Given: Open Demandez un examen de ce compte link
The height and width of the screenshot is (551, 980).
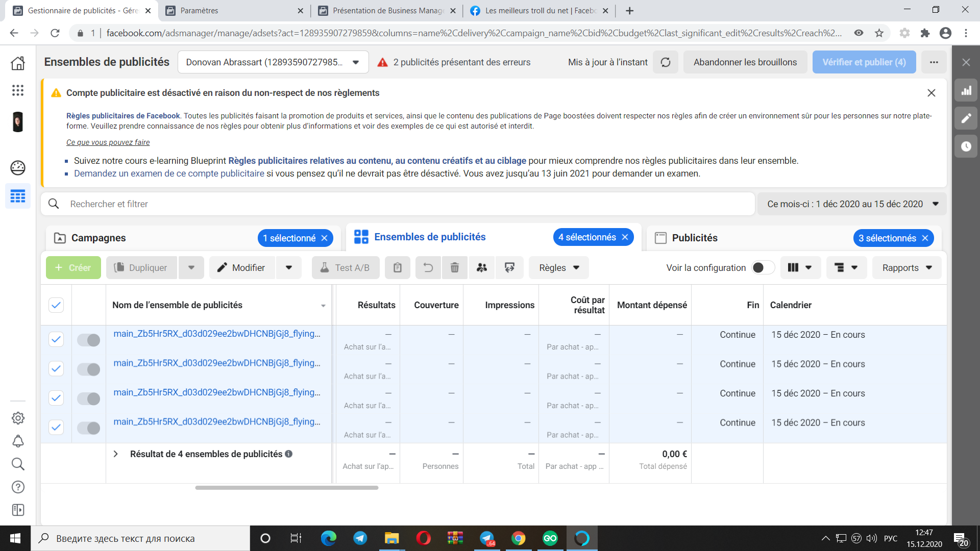Looking at the screenshot, I should pos(169,174).
